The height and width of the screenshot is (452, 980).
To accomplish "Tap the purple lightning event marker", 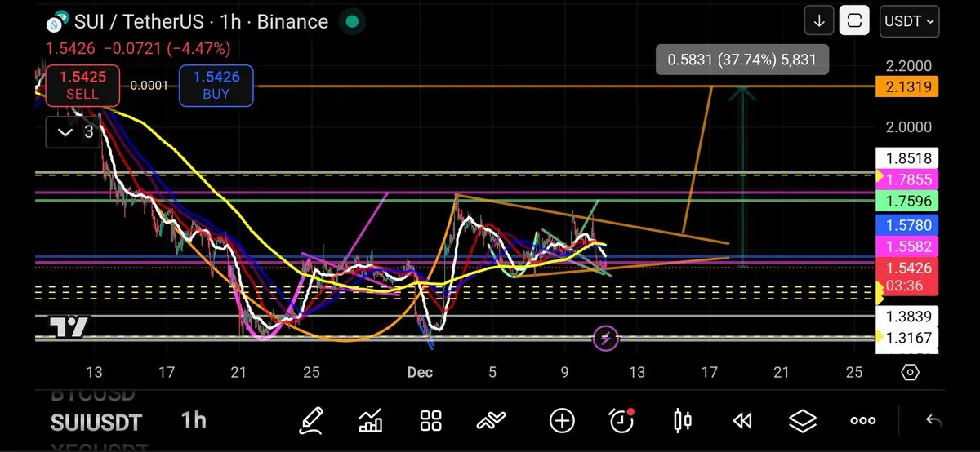I will coord(606,337).
